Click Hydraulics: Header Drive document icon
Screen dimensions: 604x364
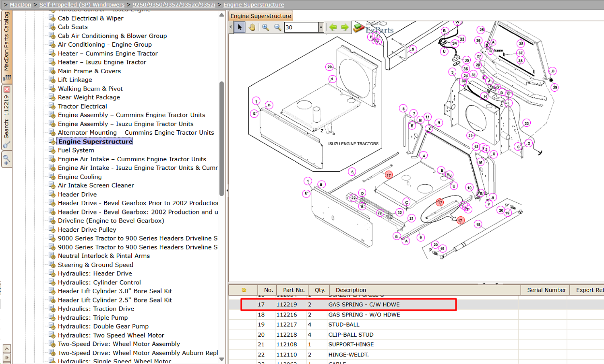coord(52,273)
